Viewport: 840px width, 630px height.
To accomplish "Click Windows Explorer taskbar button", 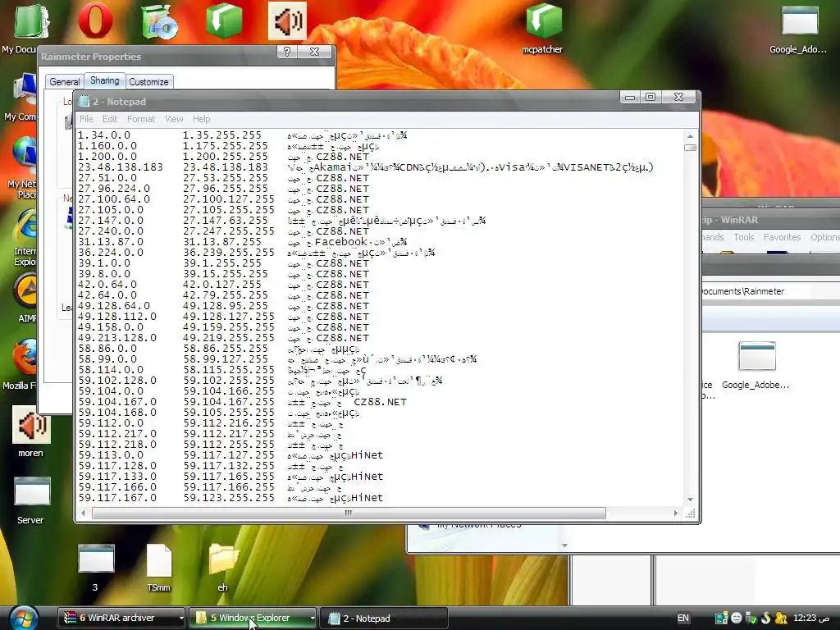I will [x=249, y=619].
